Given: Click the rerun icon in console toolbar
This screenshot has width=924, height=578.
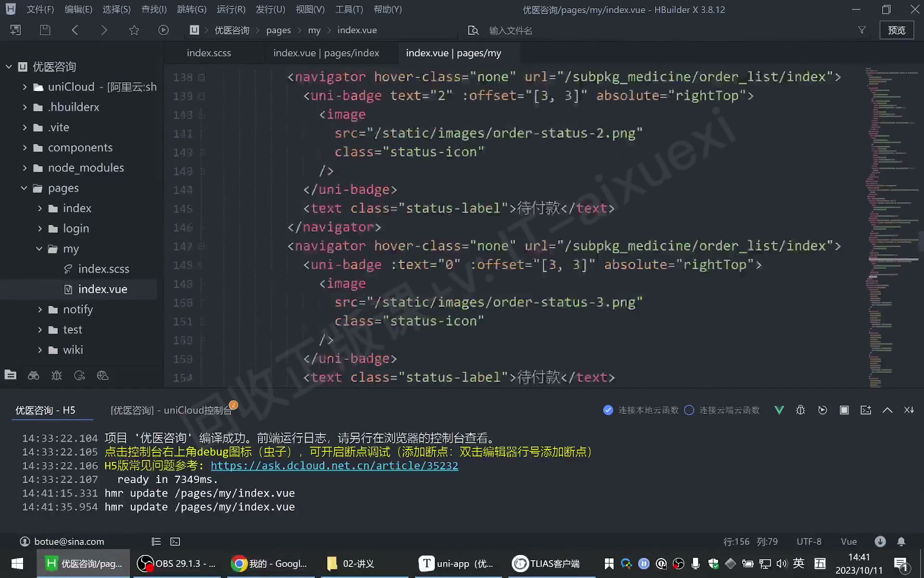Looking at the screenshot, I should coord(822,410).
